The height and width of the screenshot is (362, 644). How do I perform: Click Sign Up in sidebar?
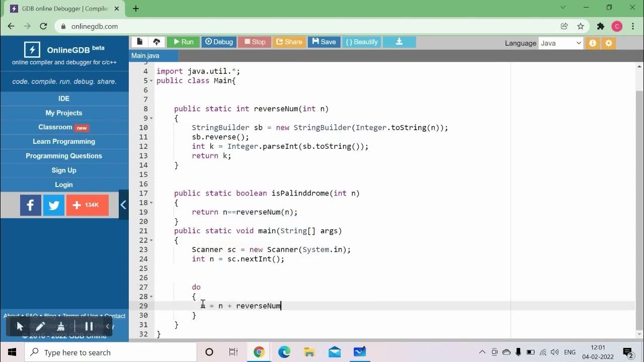[64, 170]
